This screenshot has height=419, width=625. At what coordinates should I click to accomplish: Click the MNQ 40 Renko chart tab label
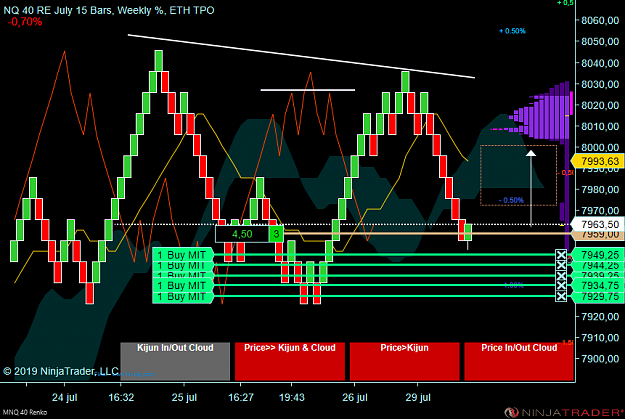25,412
